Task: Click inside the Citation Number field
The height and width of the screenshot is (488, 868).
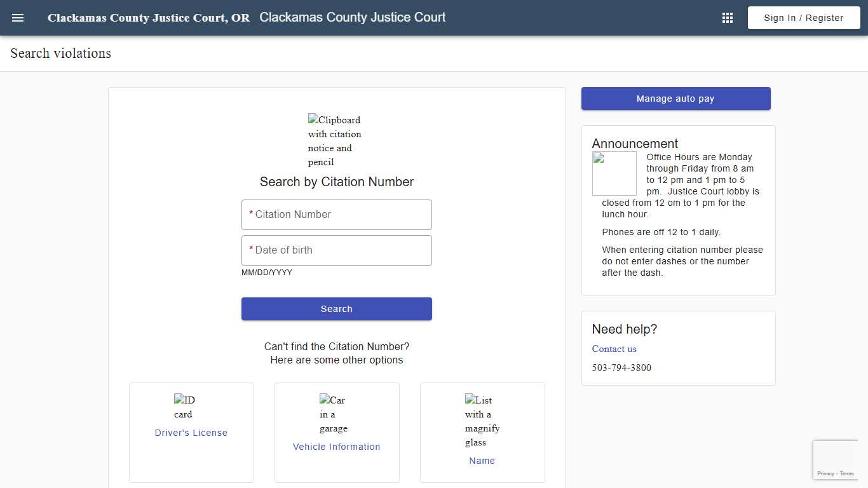Action: click(x=336, y=214)
